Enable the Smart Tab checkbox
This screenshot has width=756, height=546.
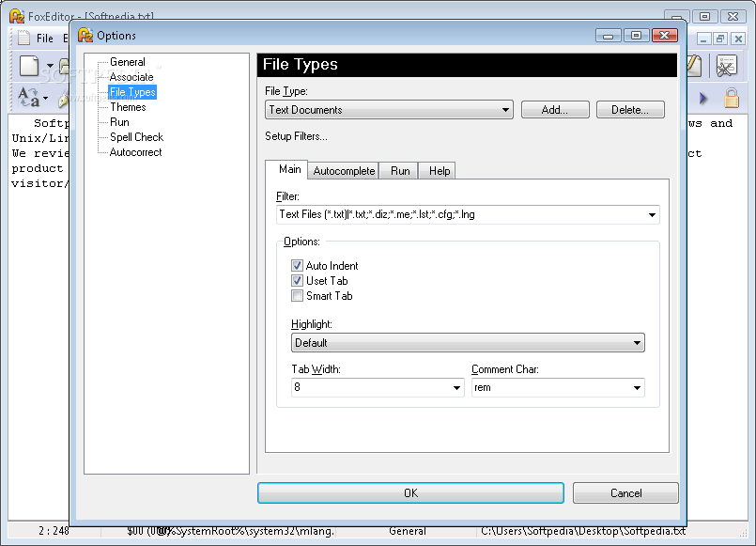pos(297,296)
